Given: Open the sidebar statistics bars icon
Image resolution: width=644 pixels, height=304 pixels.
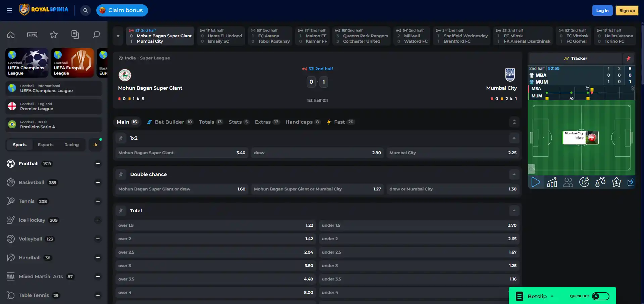Looking at the screenshot, I should click(x=95, y=145).
